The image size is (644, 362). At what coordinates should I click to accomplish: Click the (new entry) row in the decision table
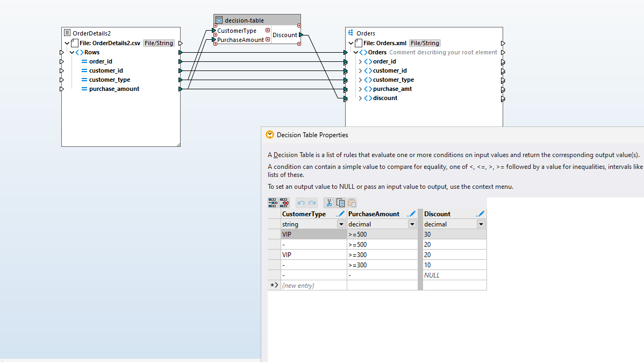tap(313, 285)
